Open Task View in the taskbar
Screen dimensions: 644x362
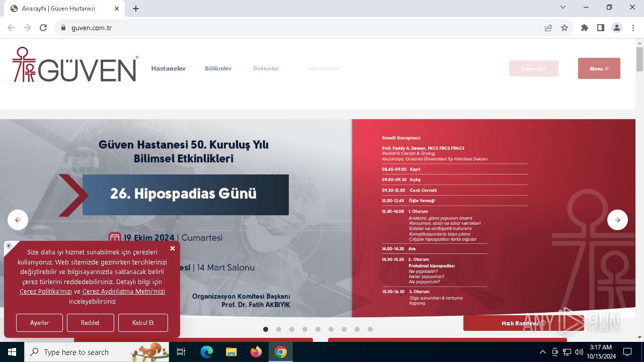point(181,352)
